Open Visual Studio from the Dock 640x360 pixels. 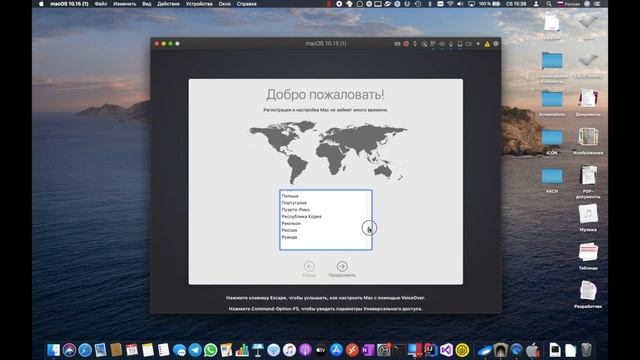click(446, 350)
